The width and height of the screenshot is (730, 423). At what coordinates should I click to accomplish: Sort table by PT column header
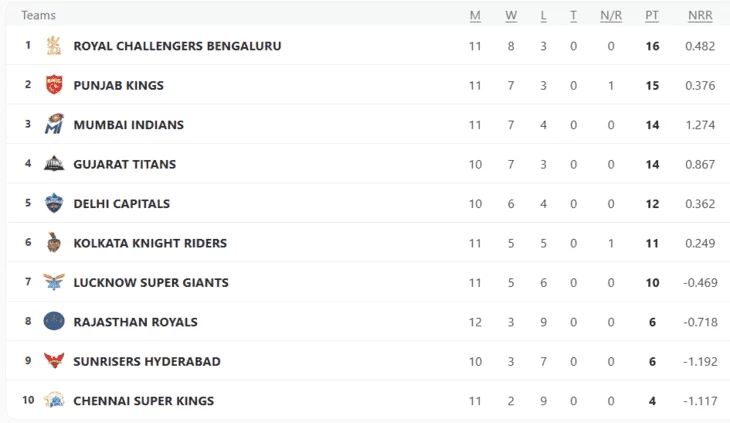[652, 15]
